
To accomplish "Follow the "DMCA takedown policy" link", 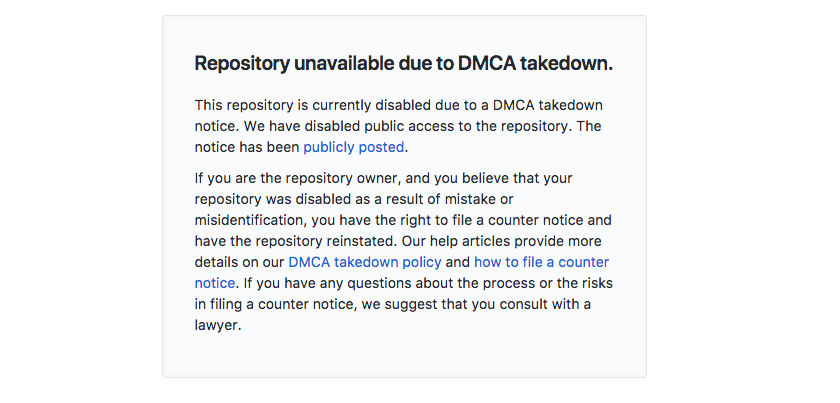I will pyautogui.click(x=364, y=262).
